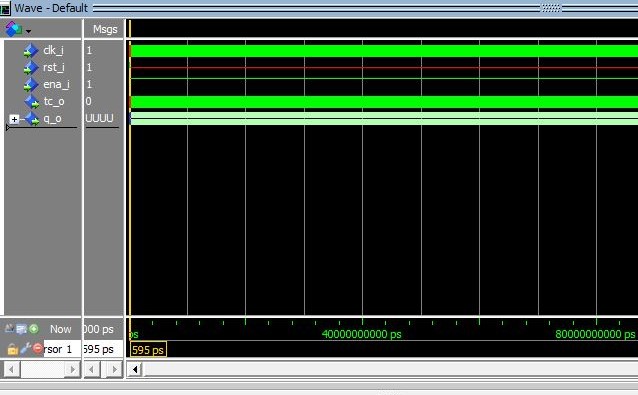Viewport: 638px width, 395px height.
Task: Click the Now time value ending in 000 ps
Action: click(x=98, y=329)
